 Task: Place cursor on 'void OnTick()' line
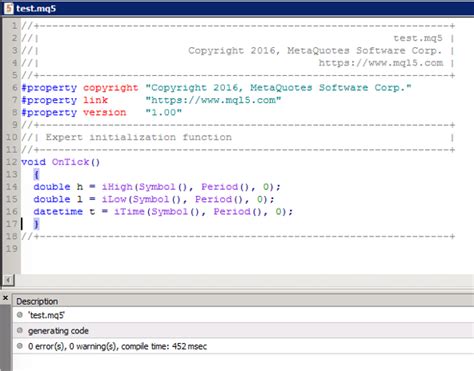(60, 162)
